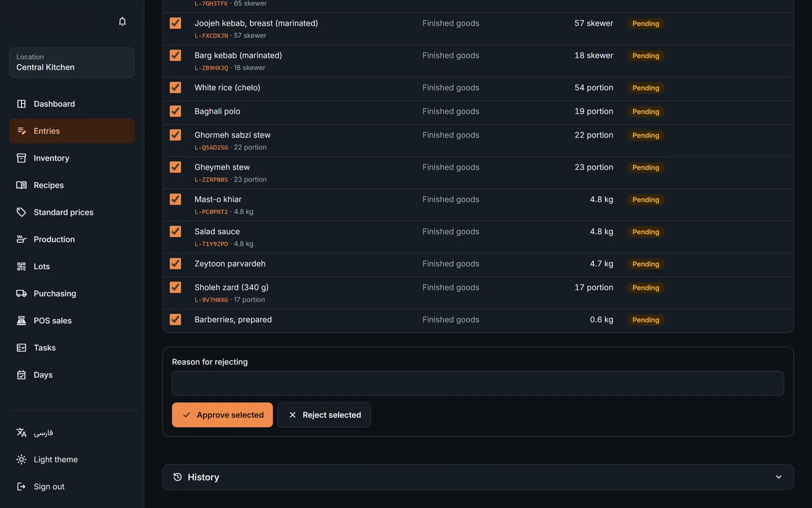
Task: Uncheck the Sholeh zard (340 g) checkbox
Action: coord(175,288)
